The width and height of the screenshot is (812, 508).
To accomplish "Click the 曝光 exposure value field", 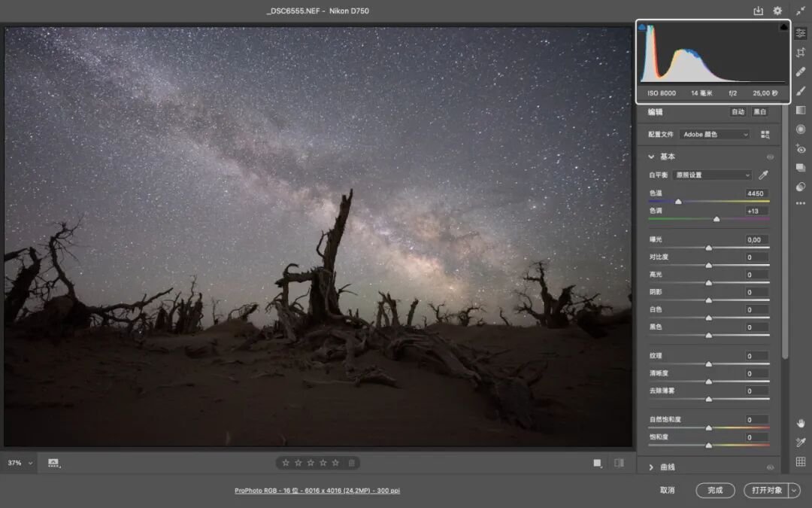I will 756,239.
